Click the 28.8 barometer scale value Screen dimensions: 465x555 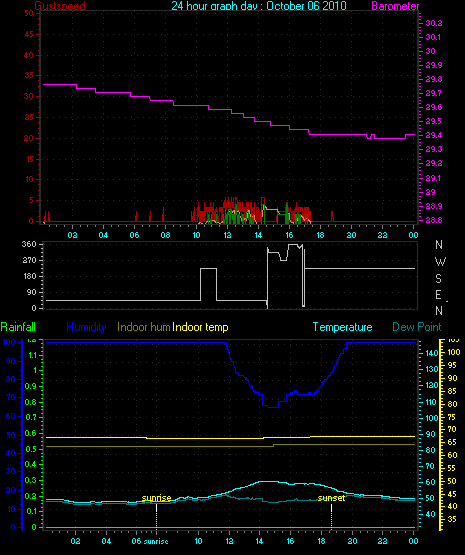[434, 220]
